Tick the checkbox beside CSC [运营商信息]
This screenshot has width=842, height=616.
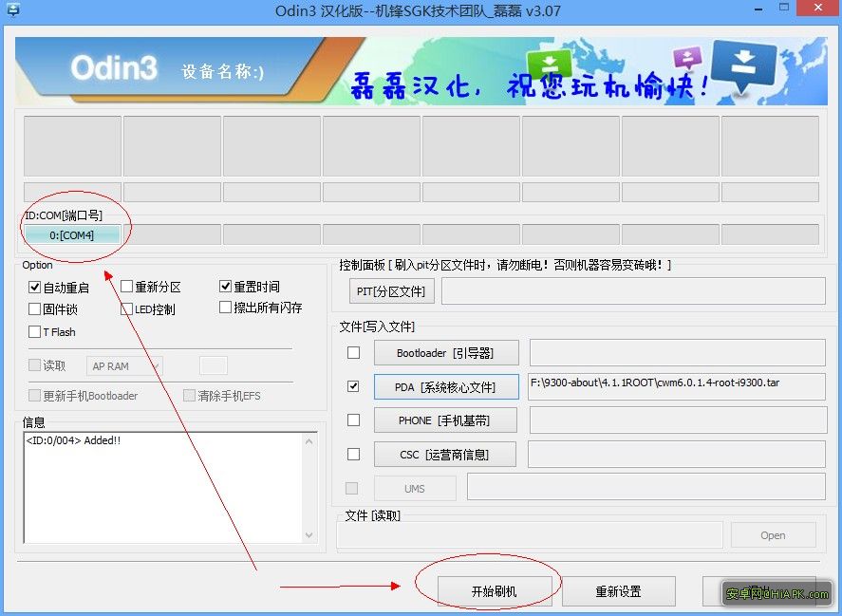point(353,455)
